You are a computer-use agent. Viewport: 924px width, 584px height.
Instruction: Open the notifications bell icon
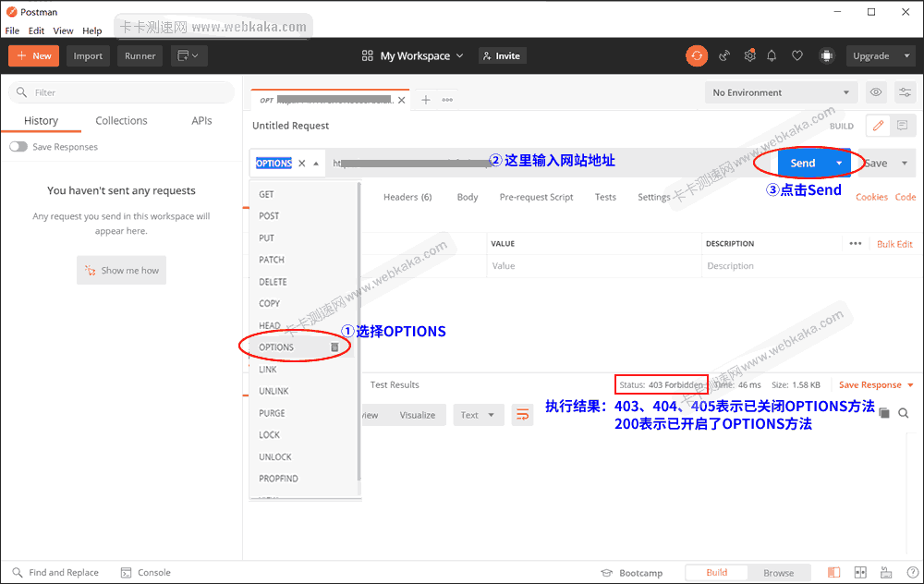(x=772, y=55)
